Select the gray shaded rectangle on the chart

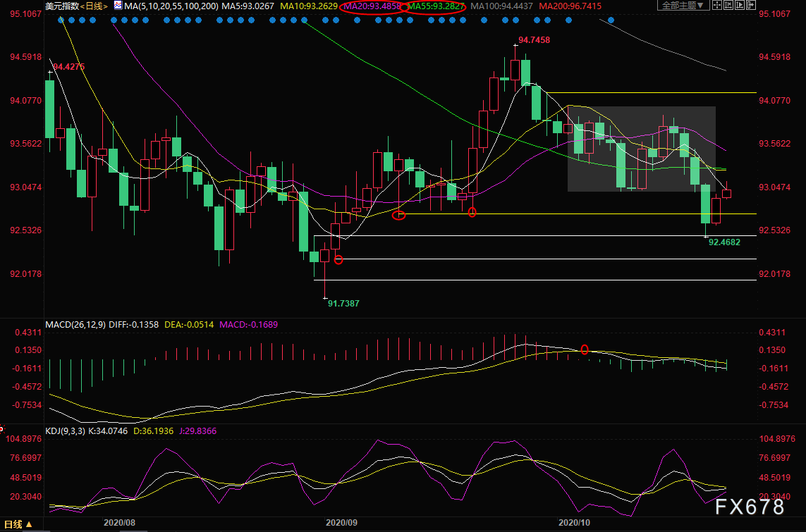(x=642, y=149)
